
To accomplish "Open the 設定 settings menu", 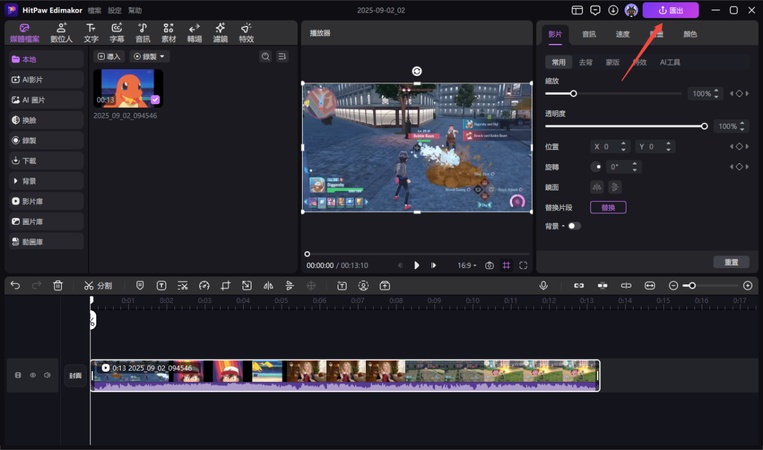I will click(115, 10).
